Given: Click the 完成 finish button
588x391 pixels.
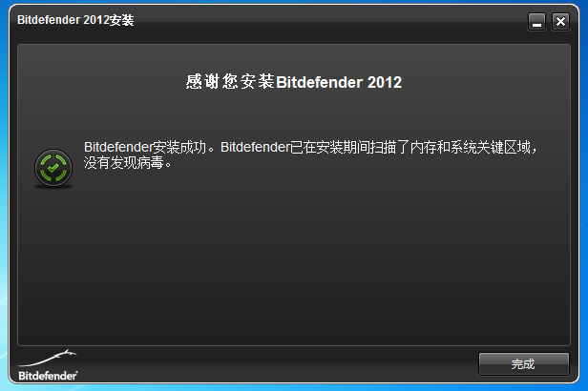Looking at the screenshot, I should [x=523, y=363].
